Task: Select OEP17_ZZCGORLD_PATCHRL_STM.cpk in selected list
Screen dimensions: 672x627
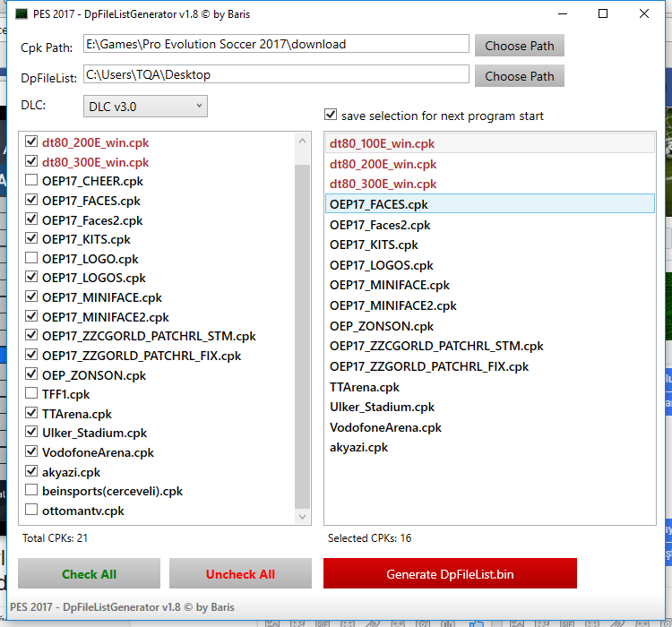Action: [x=490, y=346]
